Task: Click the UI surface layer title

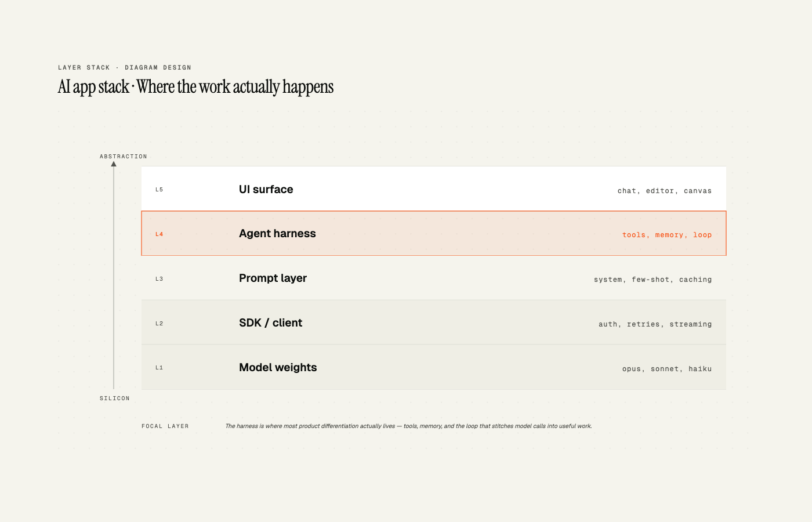Action: (266, 190)
